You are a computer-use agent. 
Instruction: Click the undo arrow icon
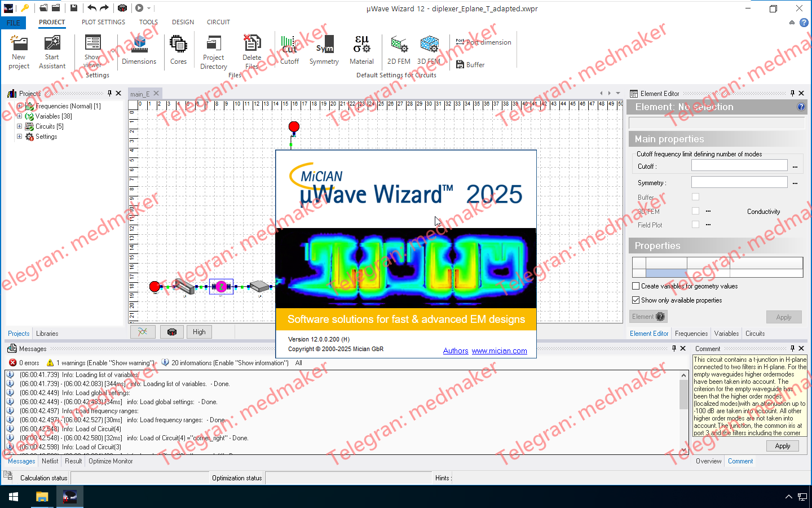point(91,8)
